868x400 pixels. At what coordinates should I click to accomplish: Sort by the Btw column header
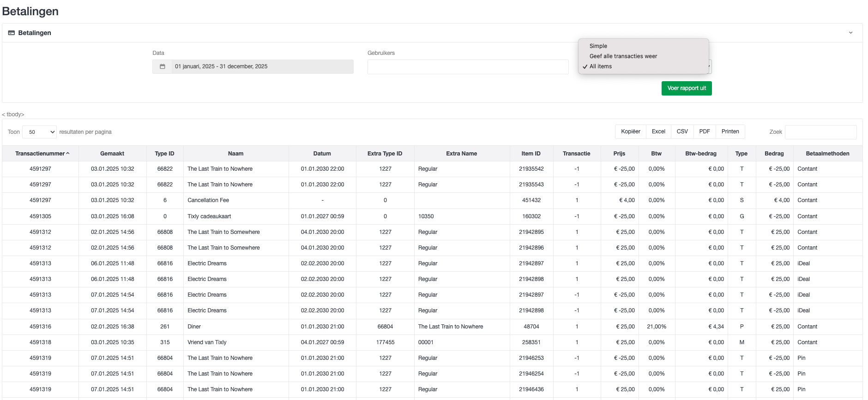[656, 154]
